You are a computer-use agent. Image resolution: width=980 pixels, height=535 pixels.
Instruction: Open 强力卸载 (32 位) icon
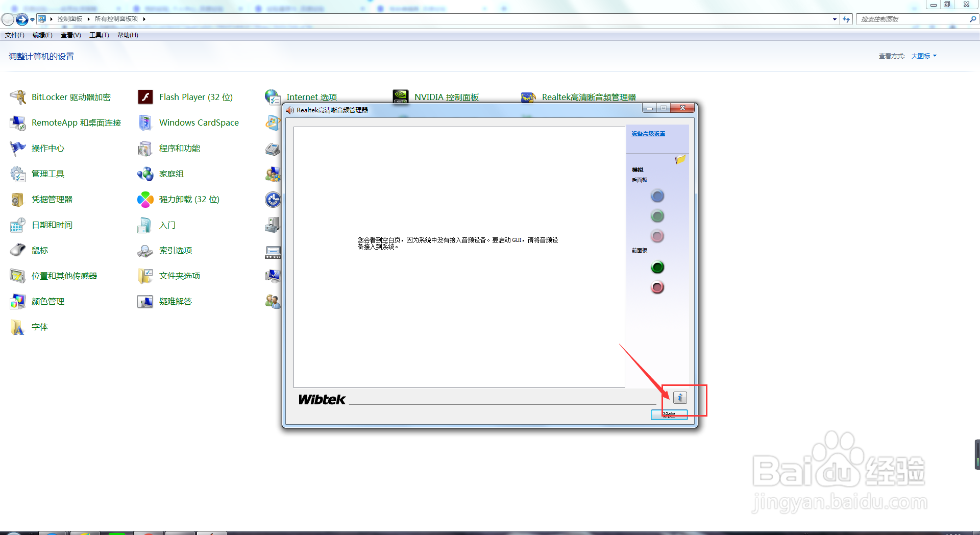coord(145,199)
